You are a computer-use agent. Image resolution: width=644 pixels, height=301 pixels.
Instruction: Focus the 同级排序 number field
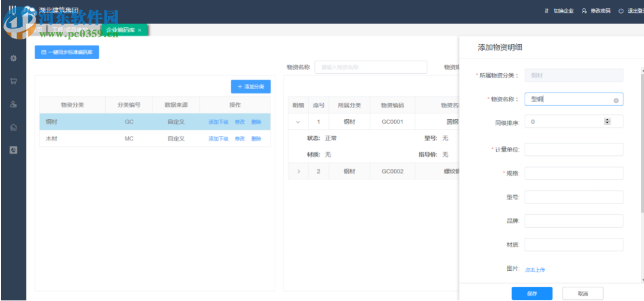[x=574, y=122]
